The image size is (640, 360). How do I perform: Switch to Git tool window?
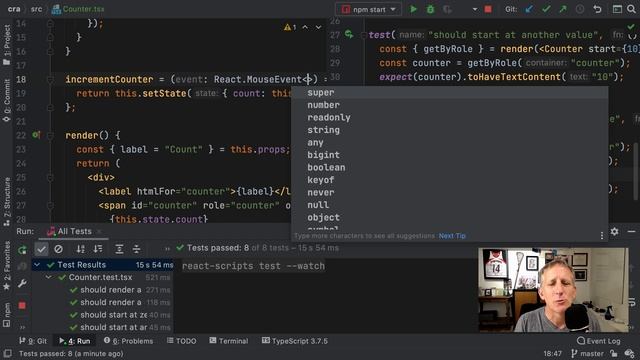coord(33,341)
